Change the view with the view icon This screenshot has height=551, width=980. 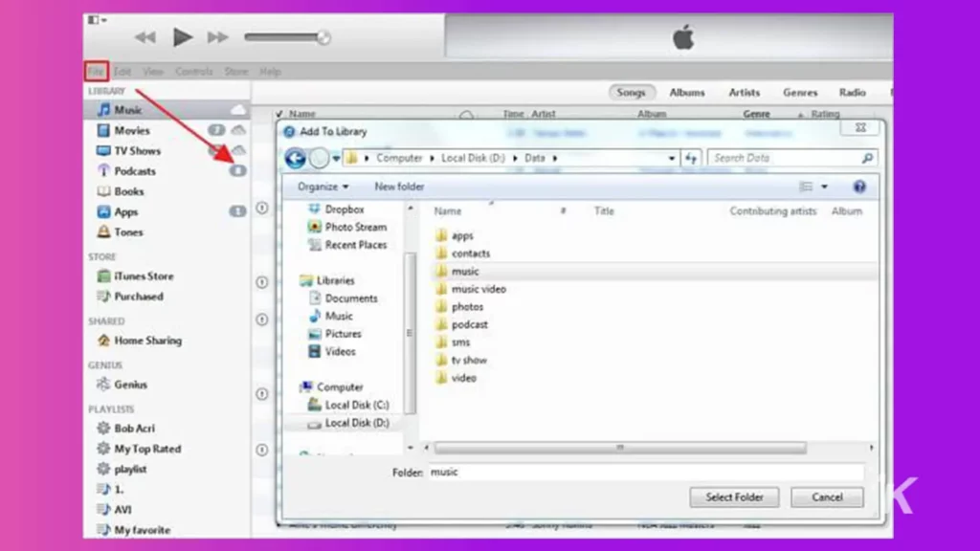[x=806, y=187]
